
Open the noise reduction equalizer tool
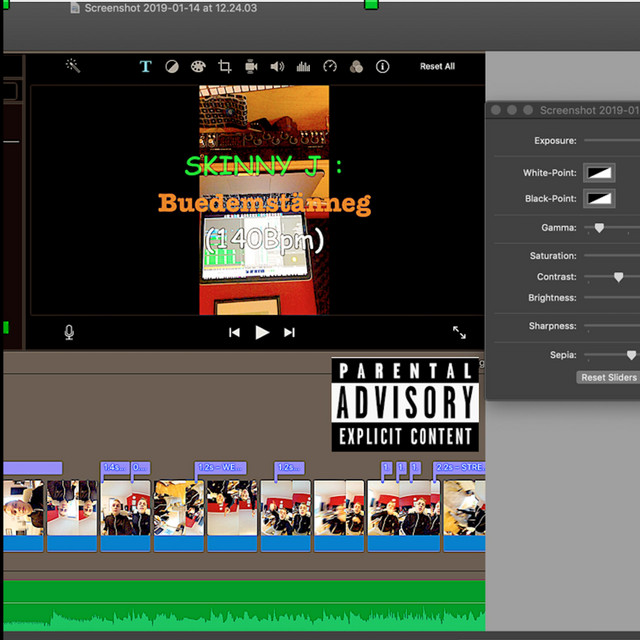click(303, 67)
